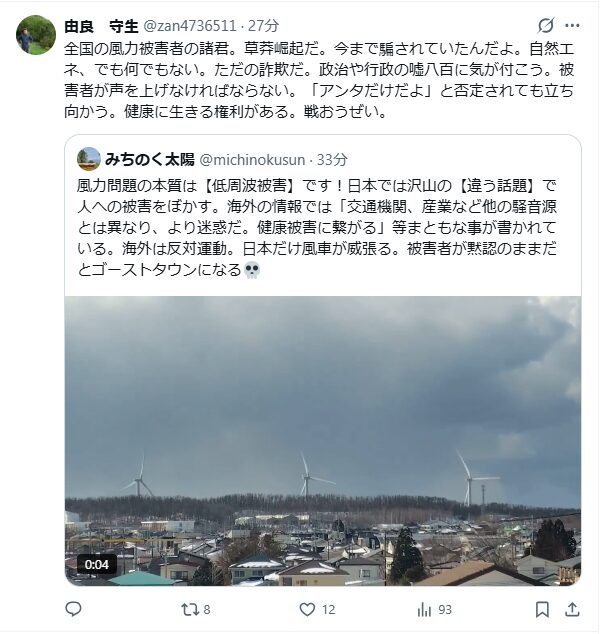605x634 pixels.
Task: Repost using the retweet icon
Action: (x=188, y=609)
